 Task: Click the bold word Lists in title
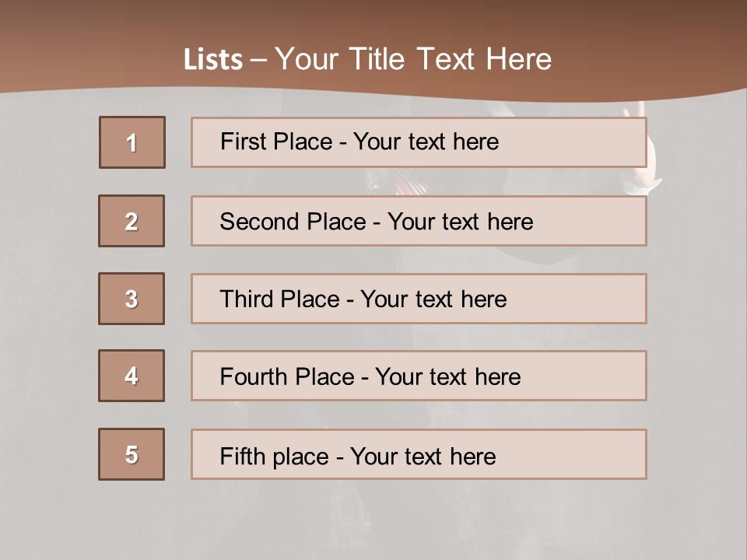(213, 60)
